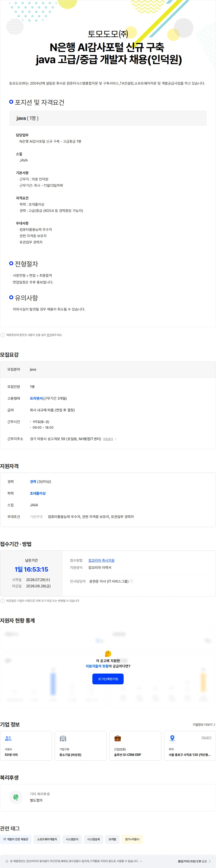216x868 pixels.
Task: Click the 프리랜서 employment type text
Action: coord(36,398)
